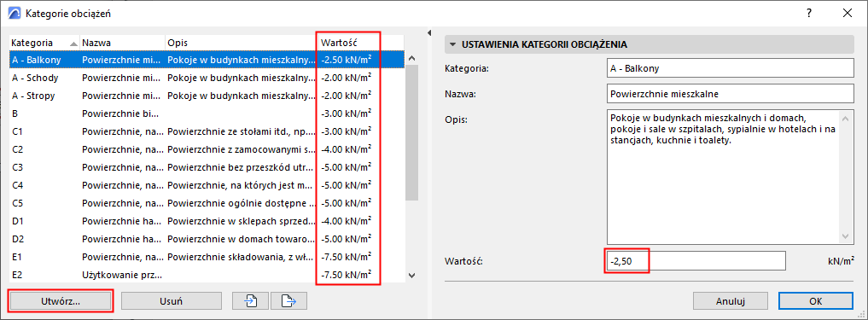Select category C1 row
This screenshot has height=320, width=868.
click(x=207, y=131)
